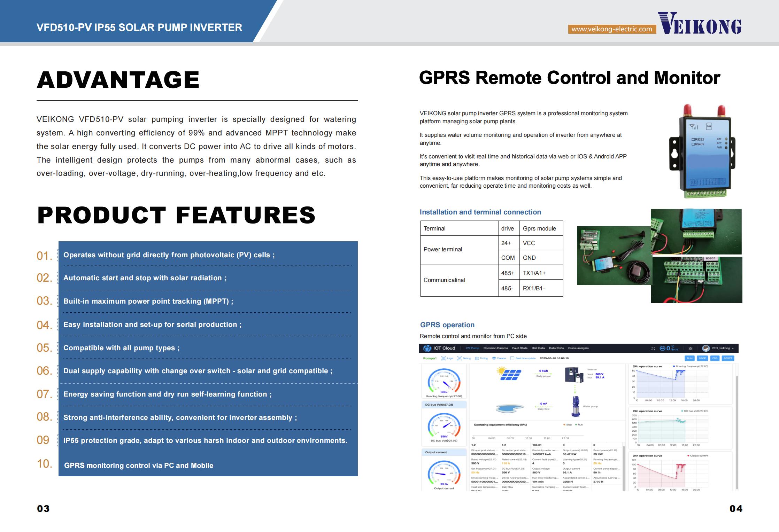The image size is (779, 532).
Task: Click the '110 A' rated current value
Action: point(506,463)
